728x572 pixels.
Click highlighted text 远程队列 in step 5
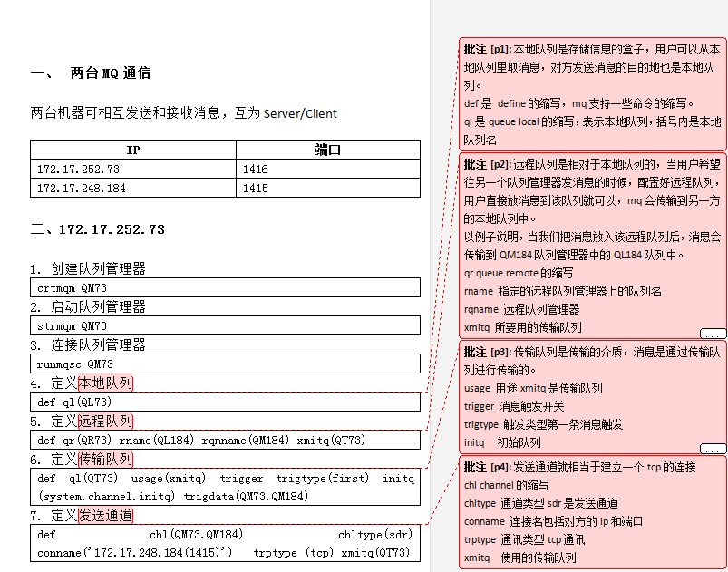(x=106, y=422)
